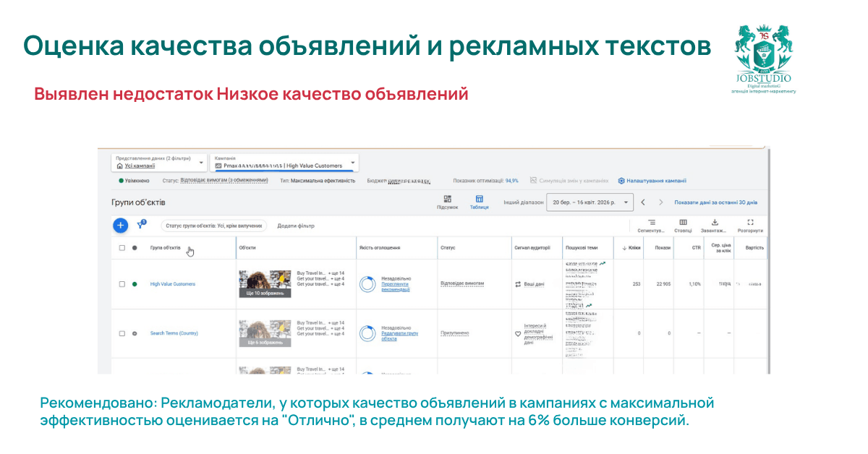The height and width of the screenshot is (454, 868).
Task: Click the blue plus add button
Action: [121, 226]
